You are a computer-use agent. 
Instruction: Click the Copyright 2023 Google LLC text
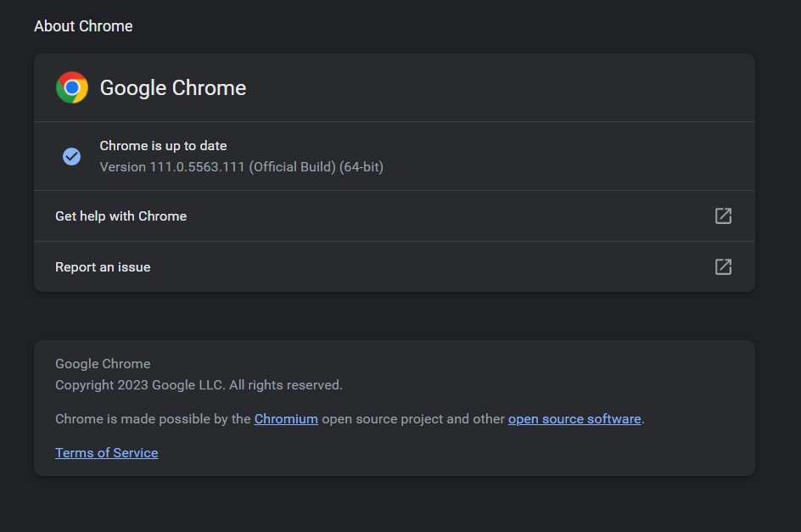[199, 385]
